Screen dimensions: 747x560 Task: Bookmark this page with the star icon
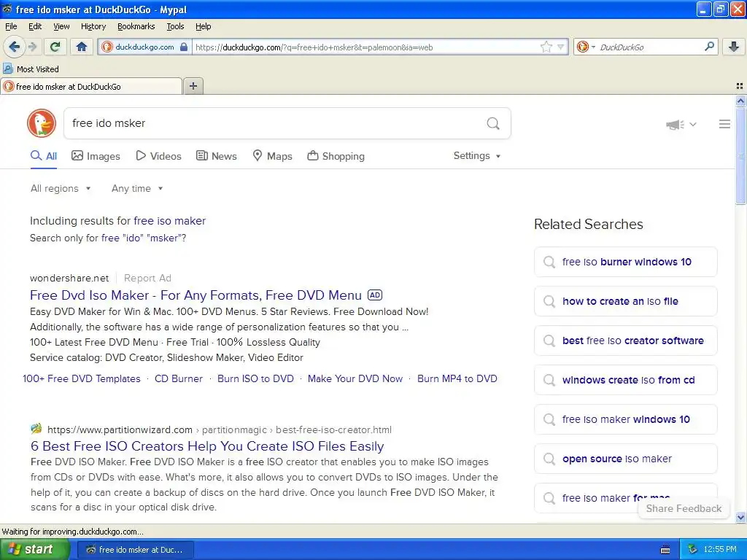546,47
